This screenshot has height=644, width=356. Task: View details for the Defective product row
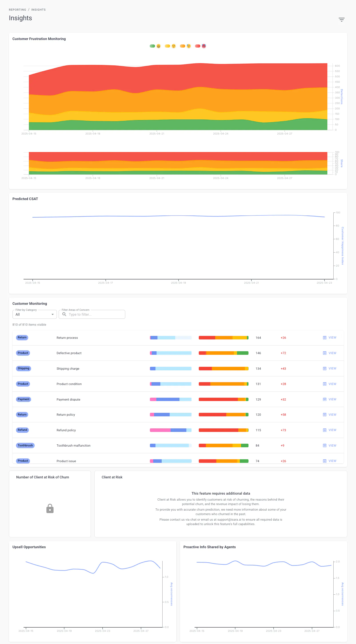(330, 353)
